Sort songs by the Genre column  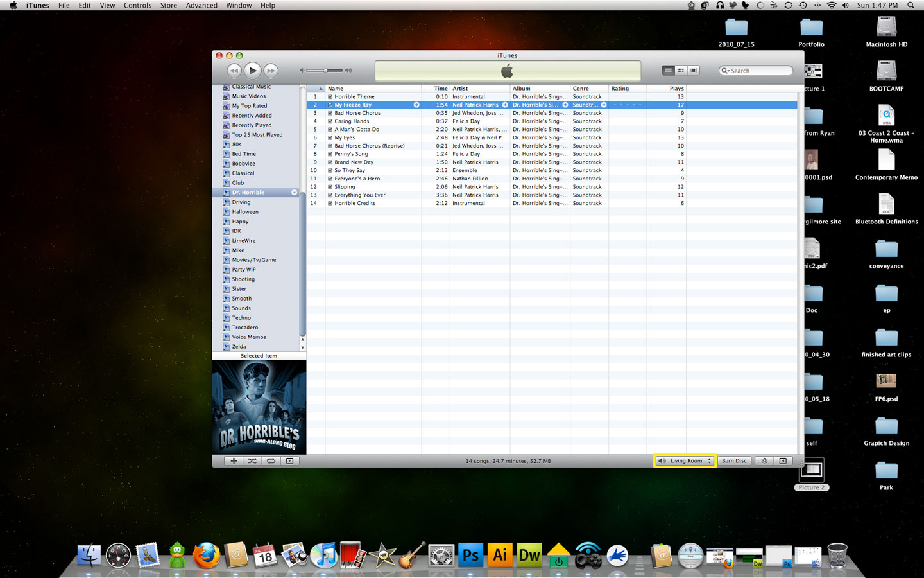(590, 89)
